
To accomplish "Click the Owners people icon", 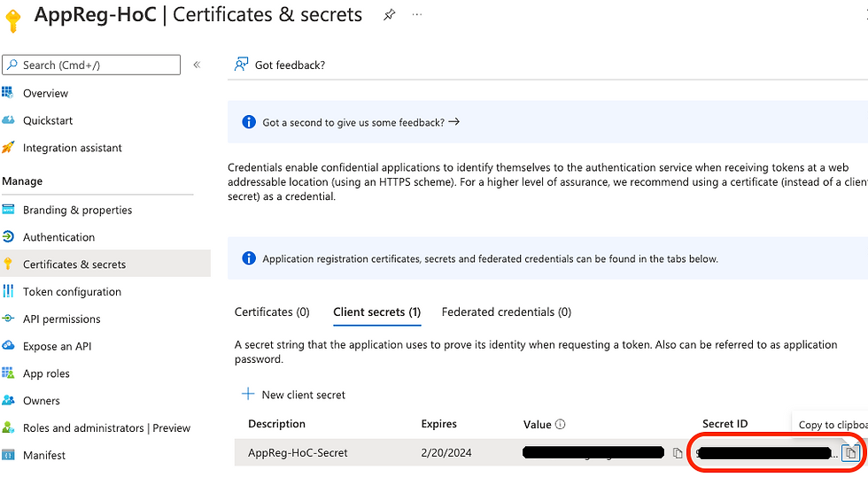I will [8, 400].
